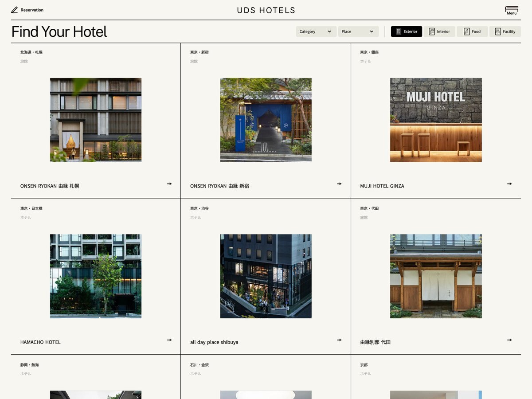532x399 pixels.
Task: Click the 東京・代田 location label
Action: click(370, 208)
